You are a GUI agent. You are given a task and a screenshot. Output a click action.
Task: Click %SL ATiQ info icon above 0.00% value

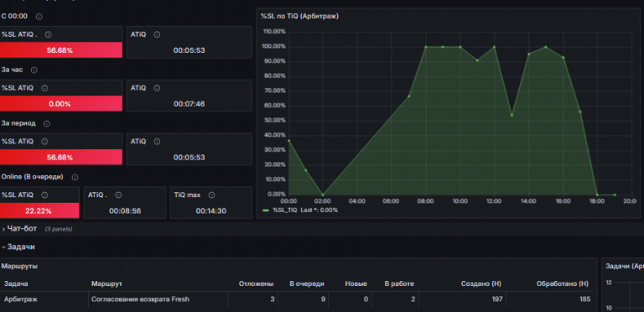click(44, 88)
